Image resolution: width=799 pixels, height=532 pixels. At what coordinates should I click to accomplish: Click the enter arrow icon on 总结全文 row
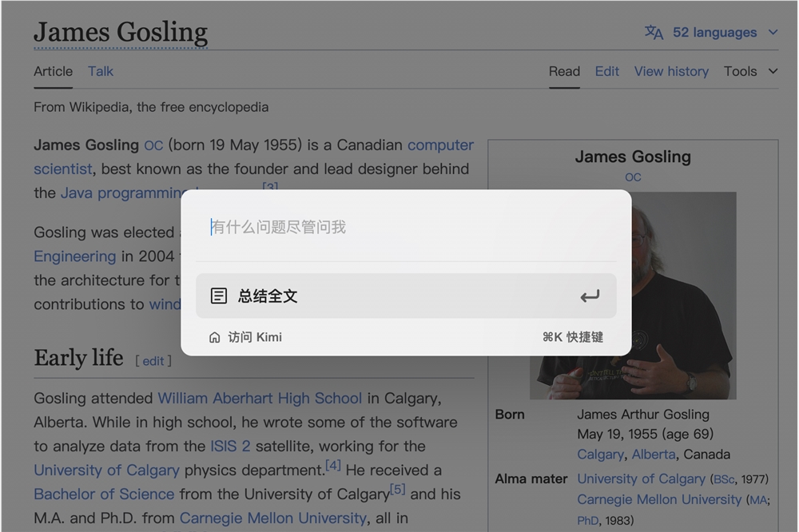point(590,296)
